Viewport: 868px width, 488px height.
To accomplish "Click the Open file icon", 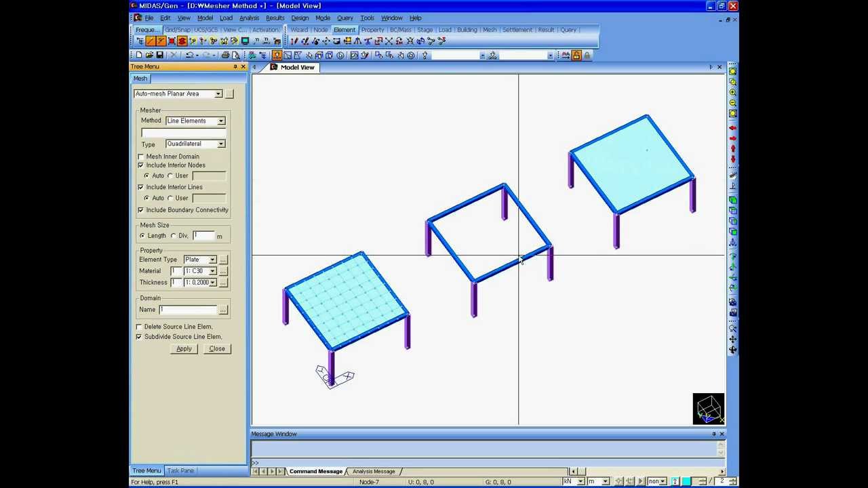I will (x=149, y=56).
